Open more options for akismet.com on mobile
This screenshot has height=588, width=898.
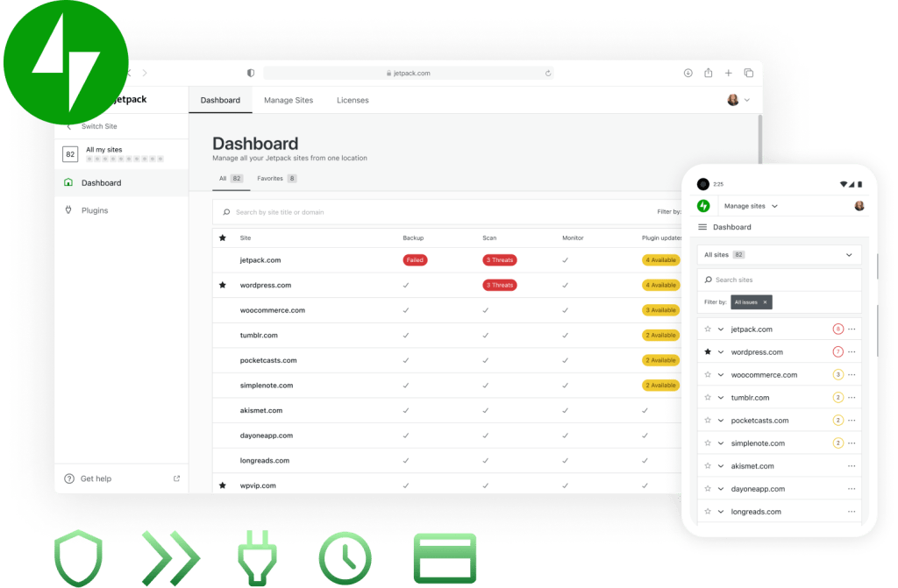[x=852, y=466]
